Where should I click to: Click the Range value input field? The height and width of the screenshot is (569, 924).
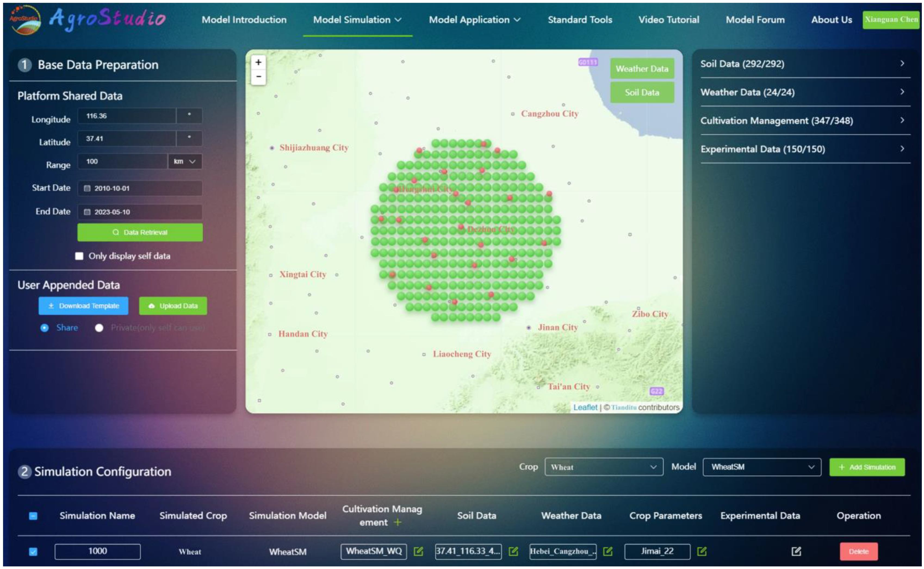click(x=122, y=161)
